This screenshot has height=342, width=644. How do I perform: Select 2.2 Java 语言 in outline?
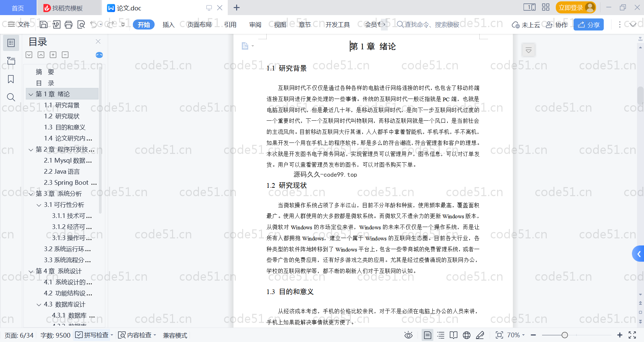pyautogui.click(x=62, y=172)
